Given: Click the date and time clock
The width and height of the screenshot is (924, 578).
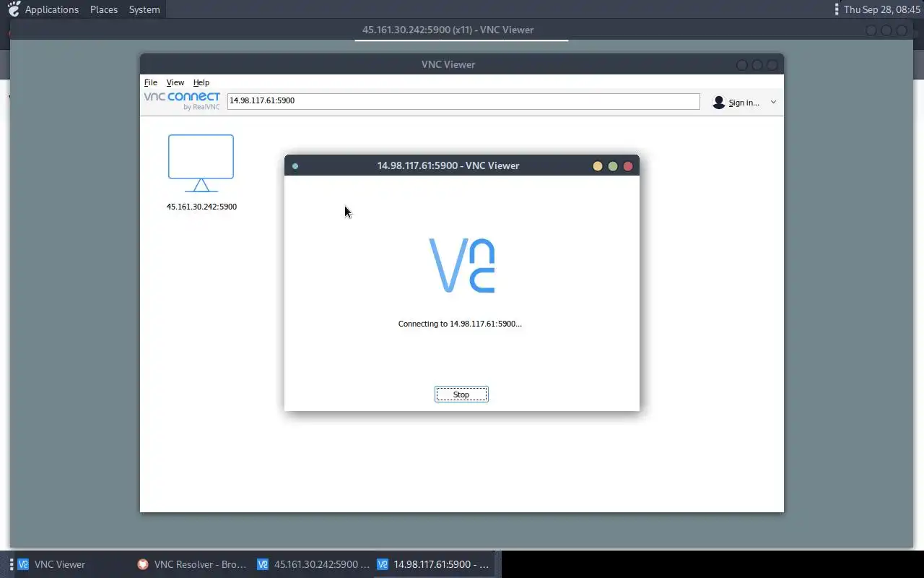Looking at the screenshot, I should tap(882, 9).
